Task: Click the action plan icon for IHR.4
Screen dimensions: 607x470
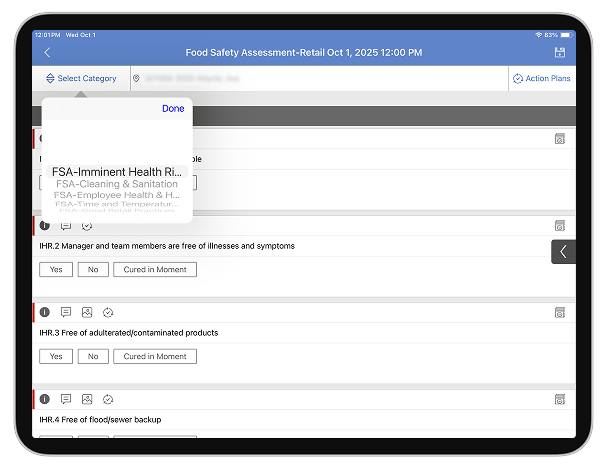Action: pos(108,399)
